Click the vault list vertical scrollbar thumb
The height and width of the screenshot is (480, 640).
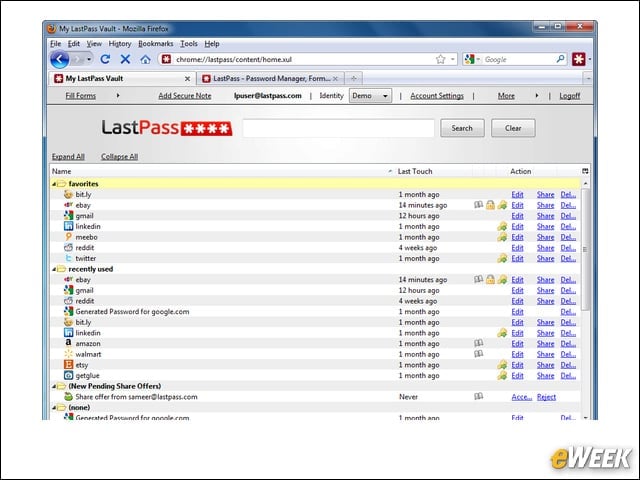(585, 249)
